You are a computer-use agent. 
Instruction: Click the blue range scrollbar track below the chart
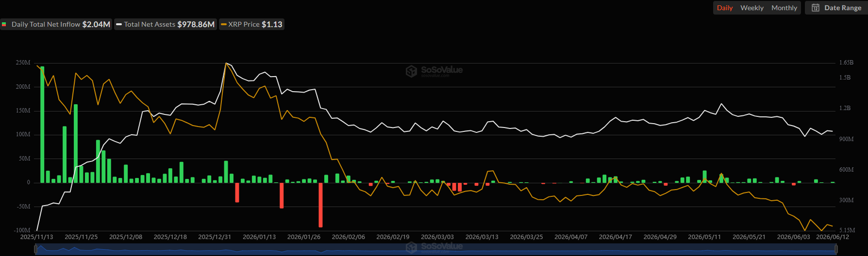436,249
